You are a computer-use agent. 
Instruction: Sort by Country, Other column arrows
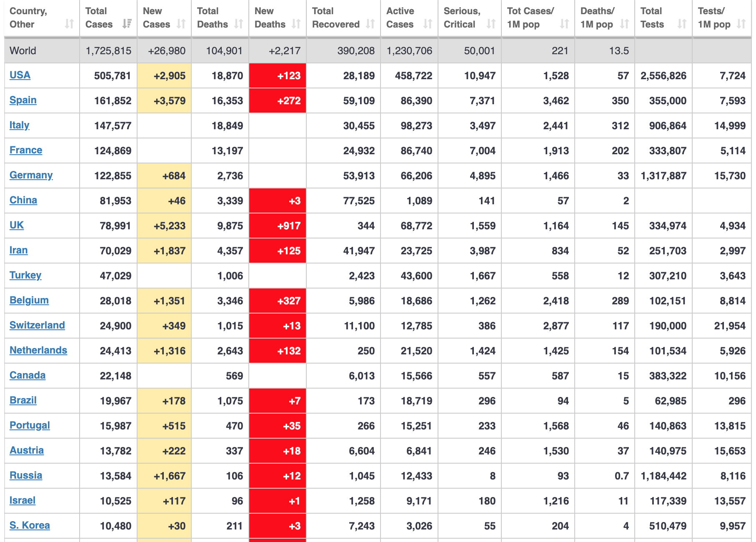(x=70, y=24)
